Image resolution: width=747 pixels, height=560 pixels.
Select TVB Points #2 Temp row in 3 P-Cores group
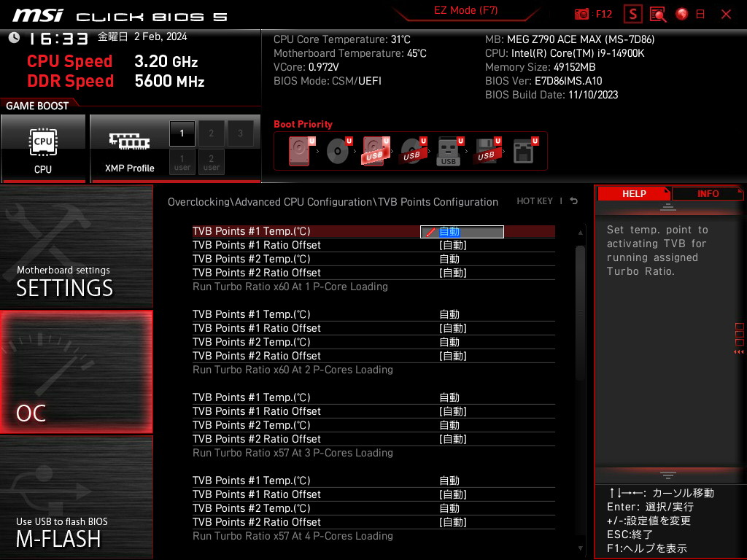[373, 425]
